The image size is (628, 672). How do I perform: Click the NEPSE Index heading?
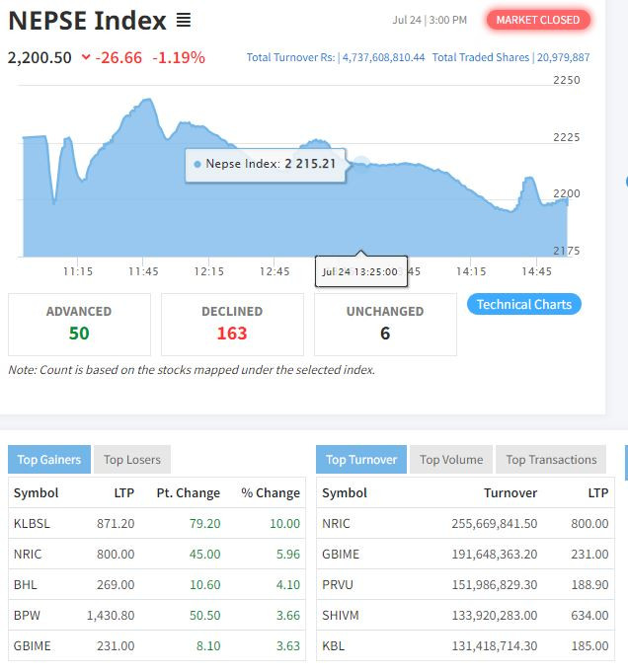[87, 21]
